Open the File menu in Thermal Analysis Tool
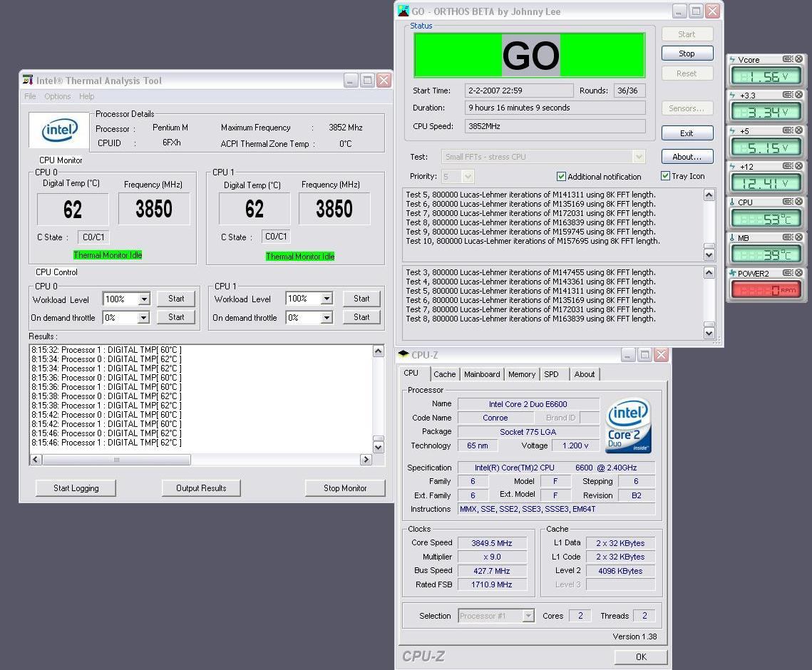 [x=30, y=96]
